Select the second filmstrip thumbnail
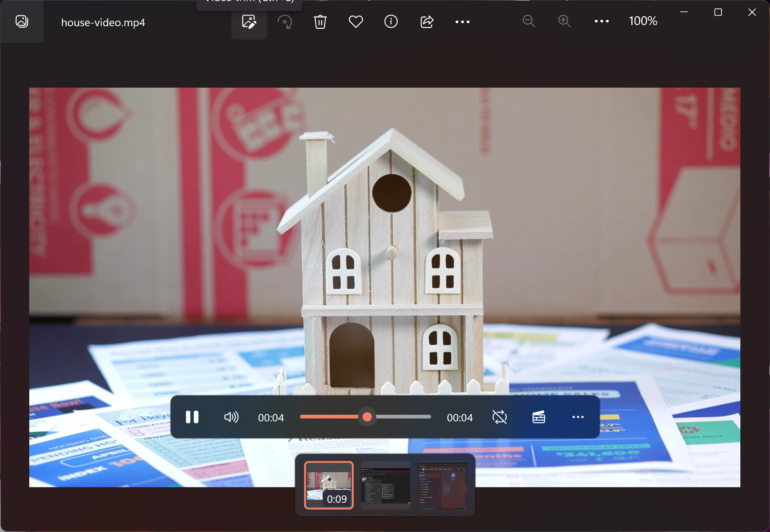Image resolution: width=770 pixels, height=532 pixels. [385, 485]
